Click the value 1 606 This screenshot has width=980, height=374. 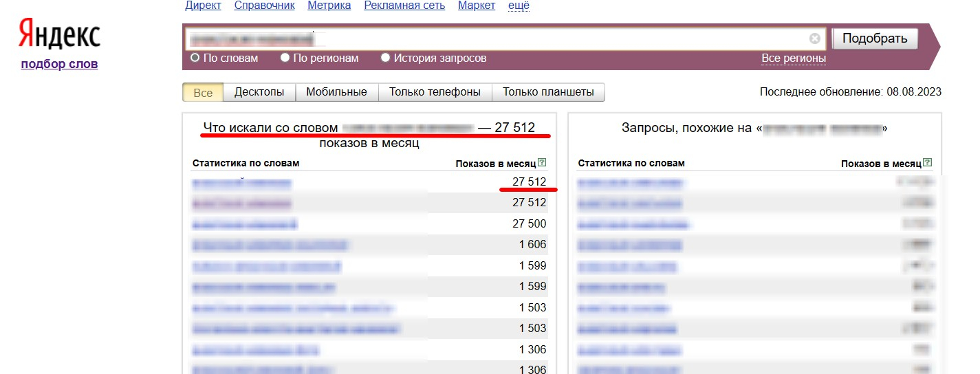[533, 245]
